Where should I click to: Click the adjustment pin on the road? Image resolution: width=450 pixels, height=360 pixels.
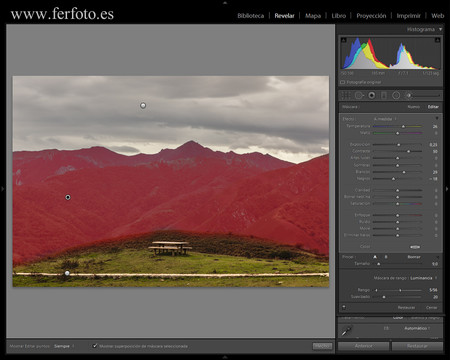pos(67,273)
